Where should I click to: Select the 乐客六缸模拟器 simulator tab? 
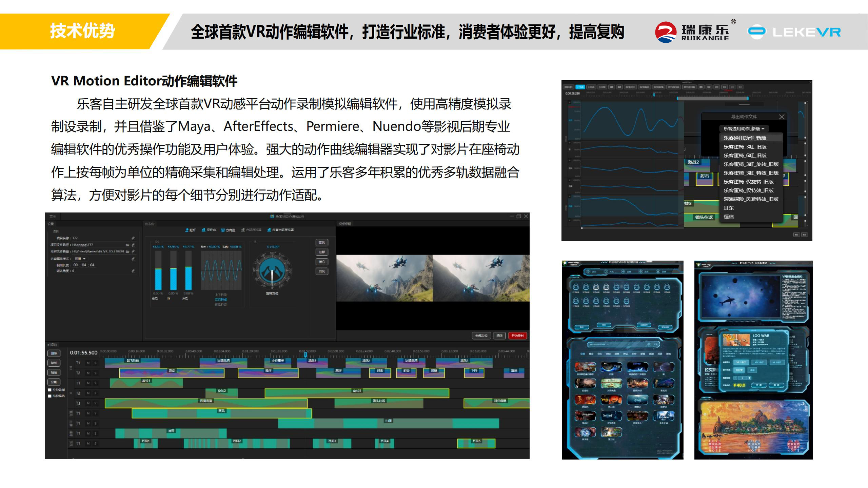click(x=280, y=230)
